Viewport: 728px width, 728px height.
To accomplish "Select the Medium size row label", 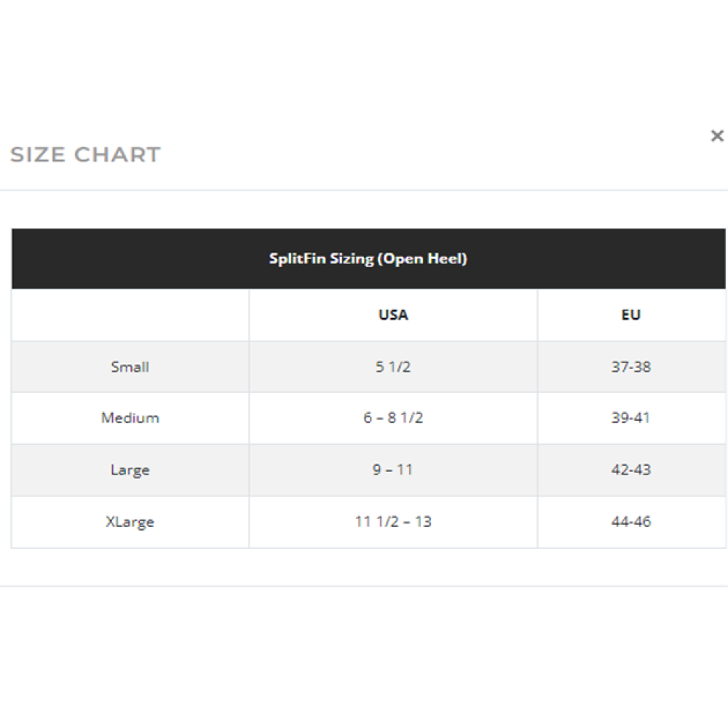I will [x=130, y=418].
